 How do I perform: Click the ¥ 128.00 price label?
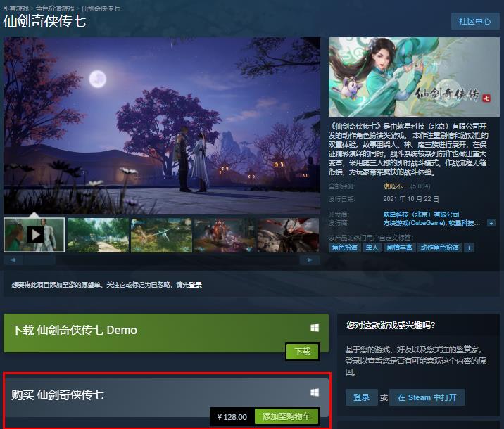(232, 417)
